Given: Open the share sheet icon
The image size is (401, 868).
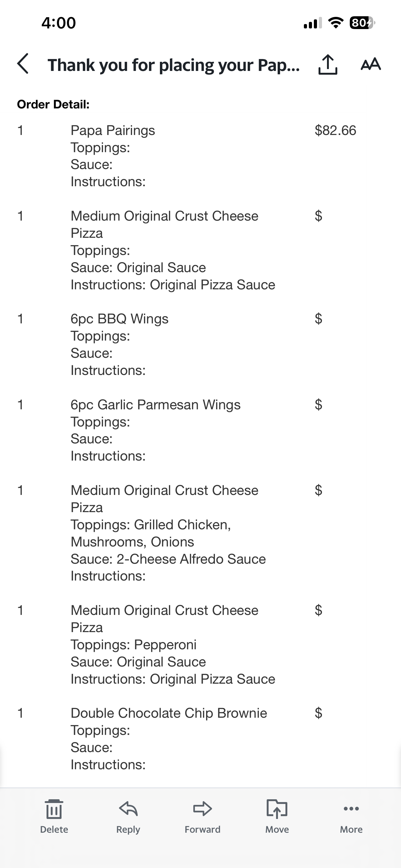Looking at the screenshot, I should click(x=327, y=64).
